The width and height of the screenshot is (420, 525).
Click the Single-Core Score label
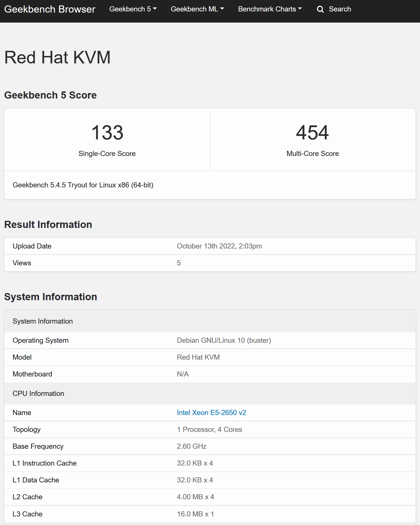click(x=107, y=154)
